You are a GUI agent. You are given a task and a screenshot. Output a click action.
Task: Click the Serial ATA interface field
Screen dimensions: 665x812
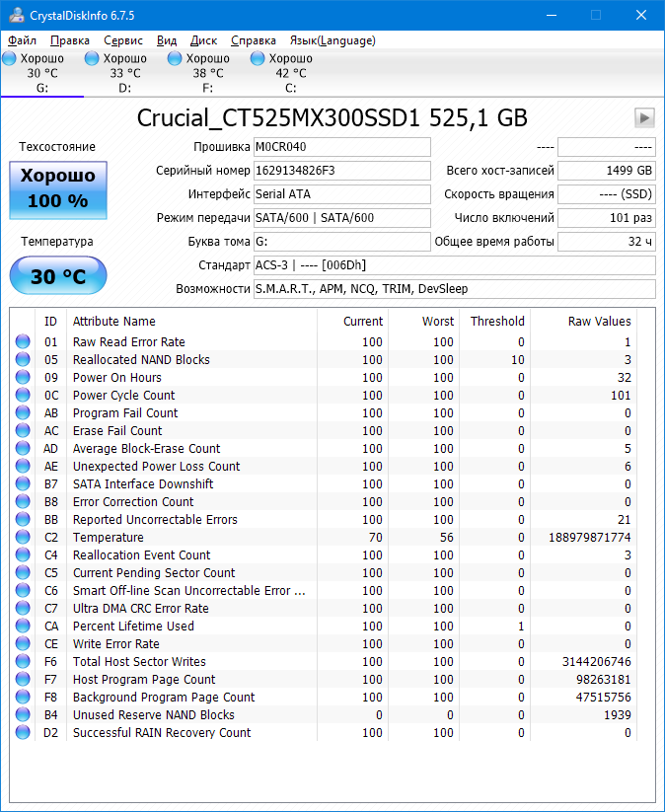coord(341,194)
